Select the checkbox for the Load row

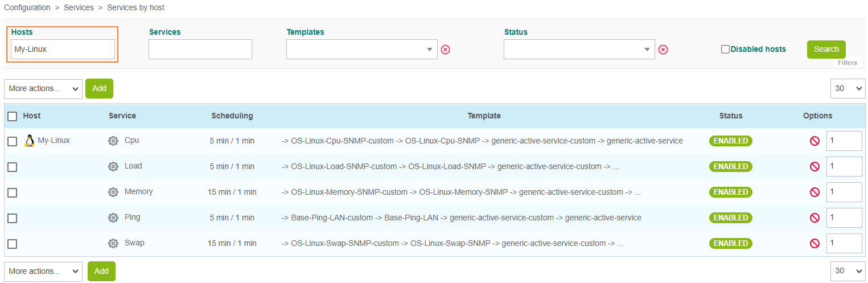pyautogui.click(x=12, y=167)
